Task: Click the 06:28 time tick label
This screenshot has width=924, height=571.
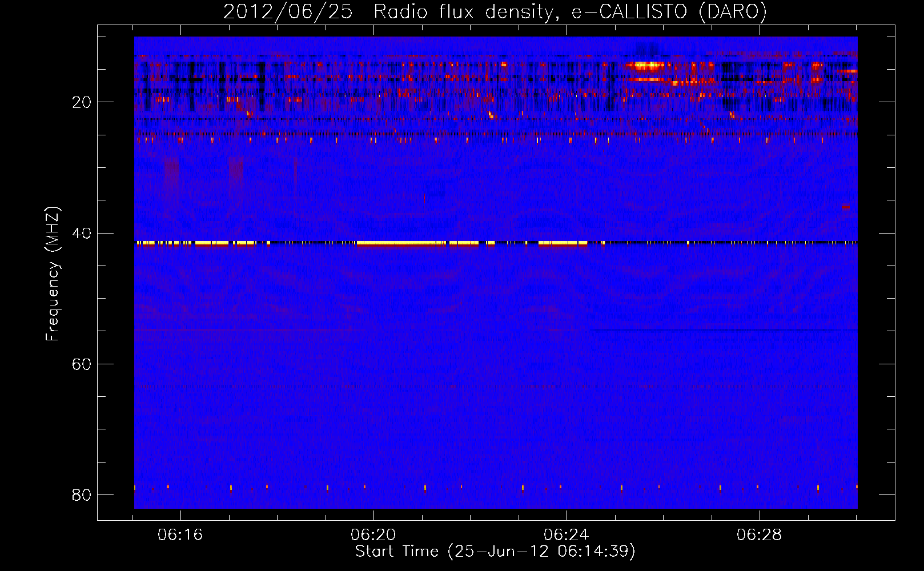Action: click(760, 535)
